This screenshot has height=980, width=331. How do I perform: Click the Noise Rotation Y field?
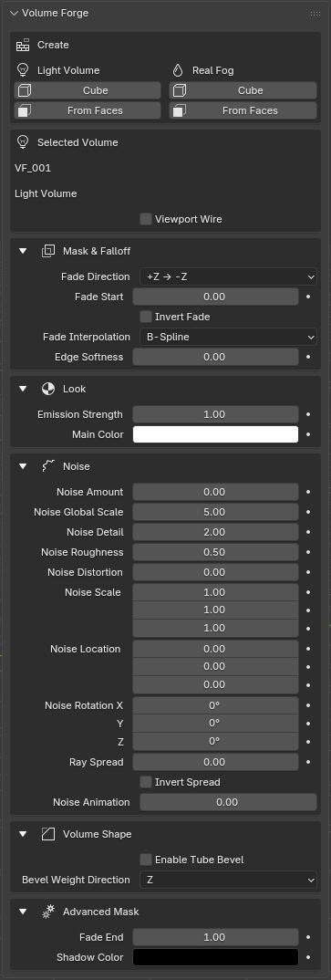point(215,723)
